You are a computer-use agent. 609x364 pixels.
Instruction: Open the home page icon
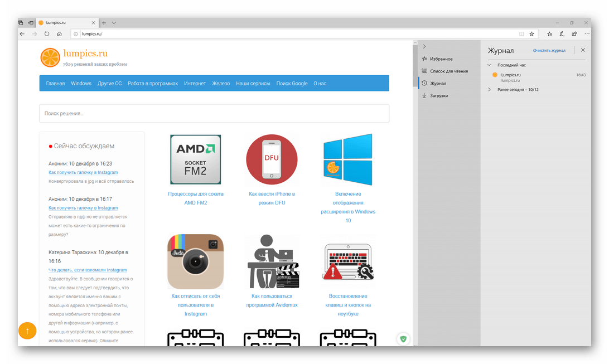(59, 34)
